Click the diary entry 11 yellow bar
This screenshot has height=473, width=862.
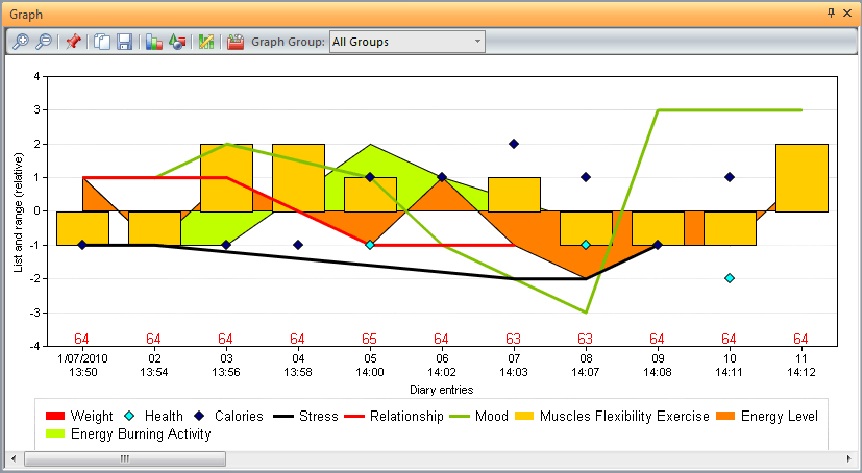802,178
